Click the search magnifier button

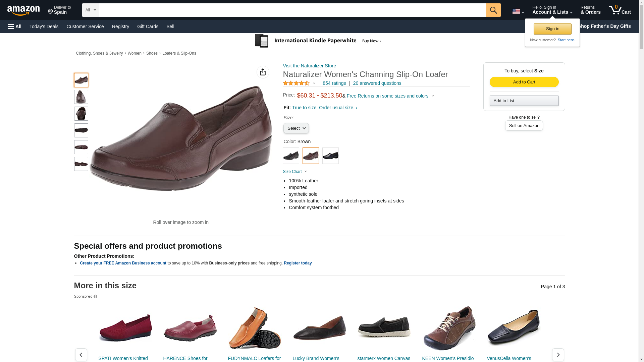(493, 10)
